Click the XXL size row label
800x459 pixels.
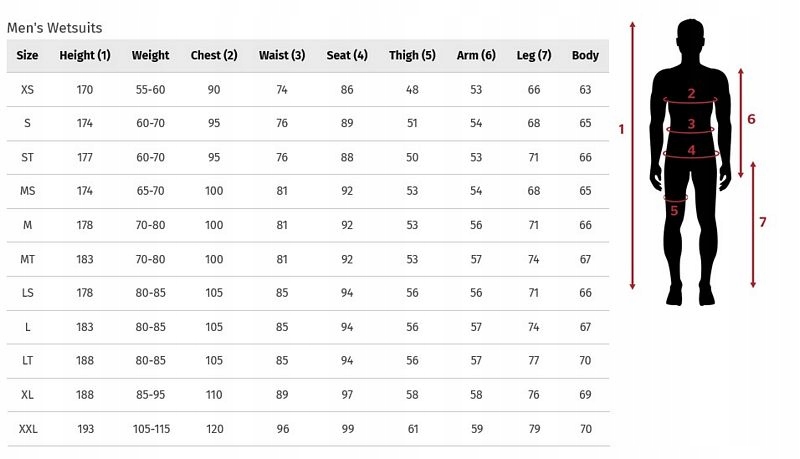(28, 429)
